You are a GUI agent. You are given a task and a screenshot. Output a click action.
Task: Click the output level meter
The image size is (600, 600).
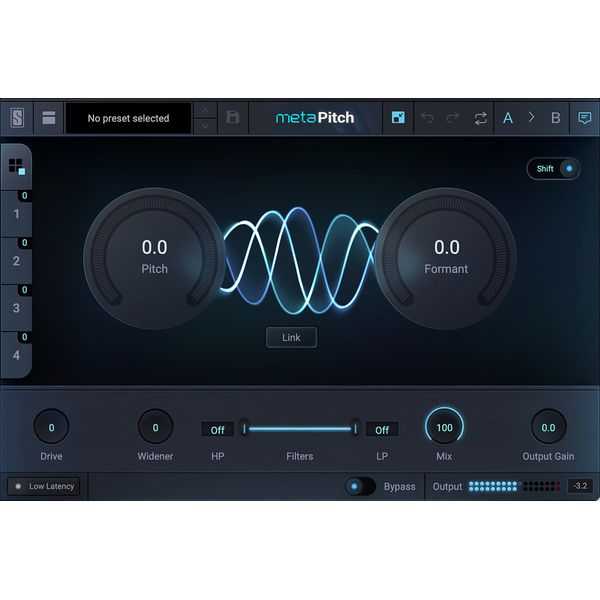[x=514, y=486]
